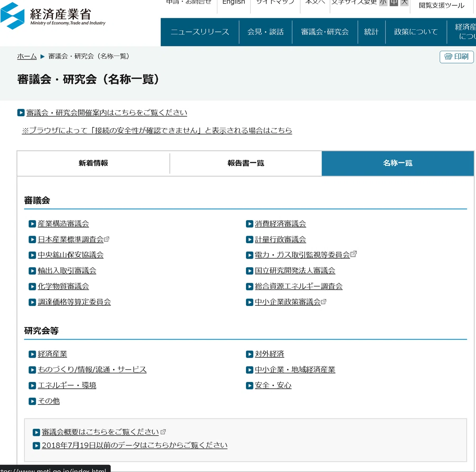Open 中小企業・地域経済産業 link
Screen dimensions: 476x472
tap(295, 370)
